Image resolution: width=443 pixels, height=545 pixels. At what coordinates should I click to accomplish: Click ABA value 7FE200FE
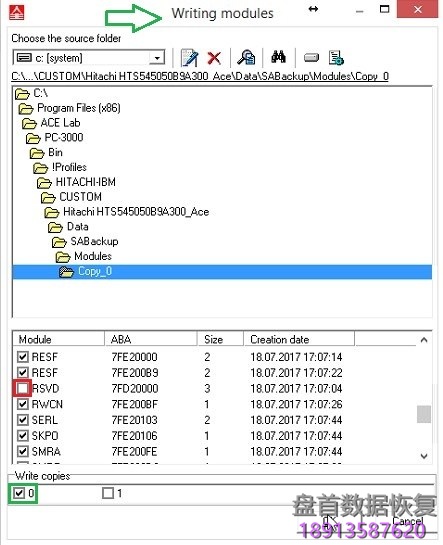[x=134, y=452]
